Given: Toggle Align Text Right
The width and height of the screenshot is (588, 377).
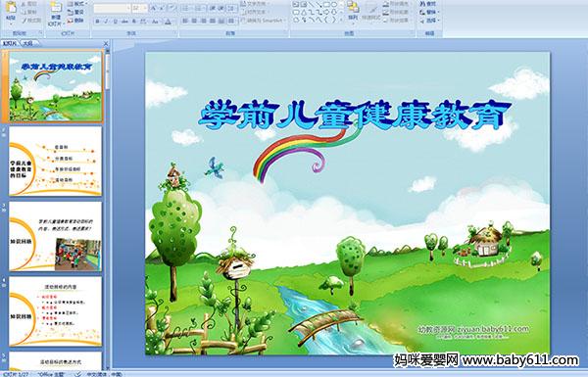Looking at the screenshot, I should (x=203, y=21).
